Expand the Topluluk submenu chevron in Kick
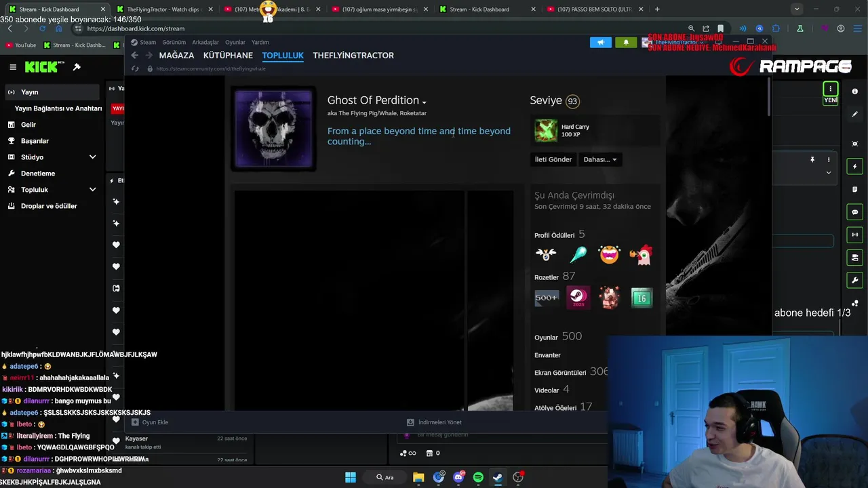The height and width of the screenshot is (488, 868). [92, 190]
